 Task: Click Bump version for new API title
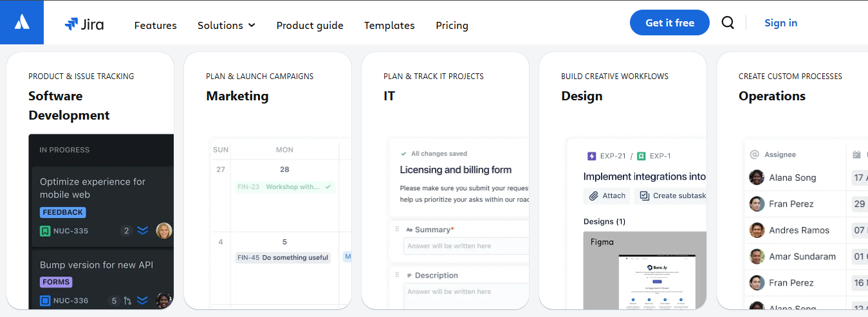pos(97,265)
